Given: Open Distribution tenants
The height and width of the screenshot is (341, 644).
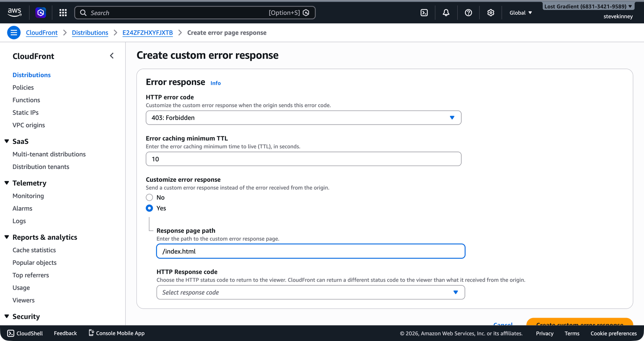Looking at the screenshot, I should [41, 167].
